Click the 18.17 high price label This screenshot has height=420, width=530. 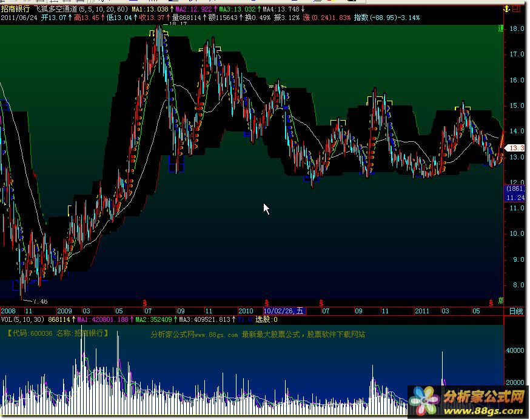tap(178, 24)
